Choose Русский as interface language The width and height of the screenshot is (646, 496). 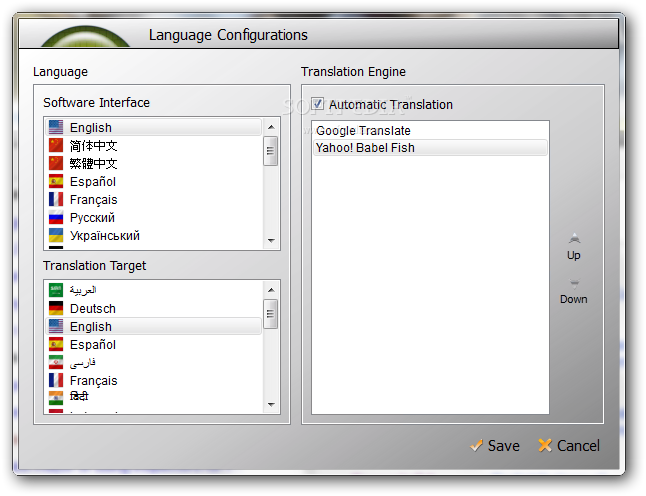(153, 218)
